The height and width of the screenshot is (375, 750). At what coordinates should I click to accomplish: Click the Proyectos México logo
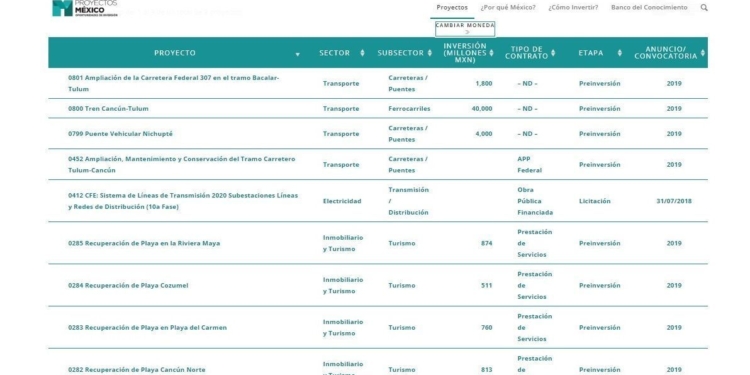click(x=85, y=8)
